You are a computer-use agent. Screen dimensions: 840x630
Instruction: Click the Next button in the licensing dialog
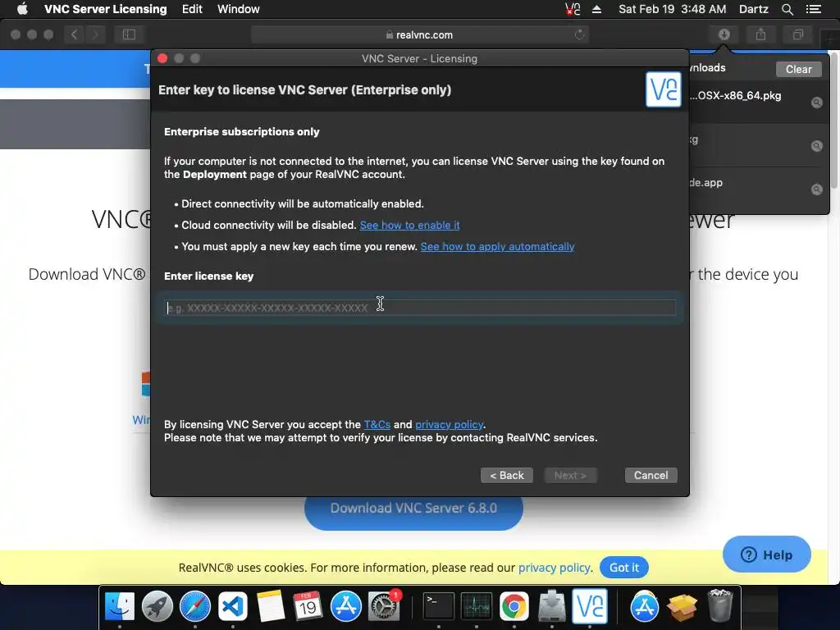pyautogui.click(x=571, y=475)
